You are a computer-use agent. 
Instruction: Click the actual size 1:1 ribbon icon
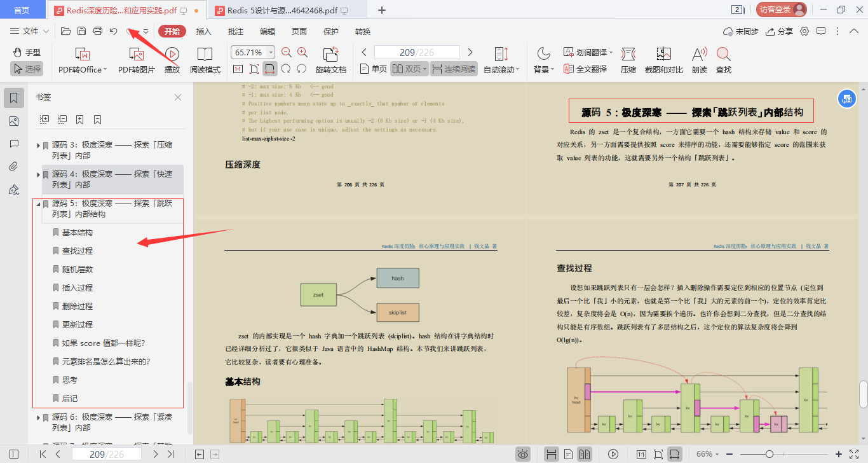(x=238, y=69)
